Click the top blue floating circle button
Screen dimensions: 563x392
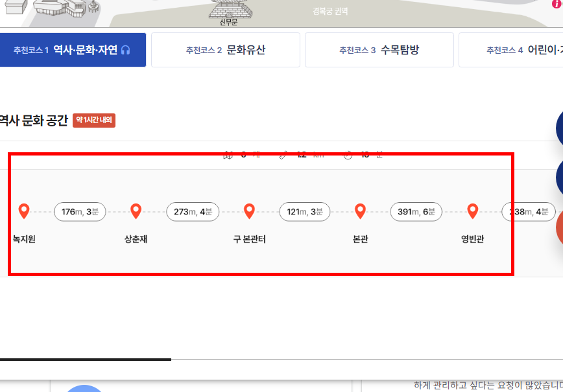click(558, 128)
